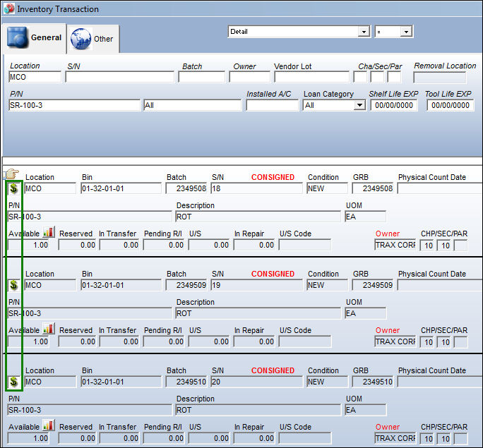Click the red Owner label for S/N 19
This screenshot has height=448, width=483.
(x=387, y=330)
